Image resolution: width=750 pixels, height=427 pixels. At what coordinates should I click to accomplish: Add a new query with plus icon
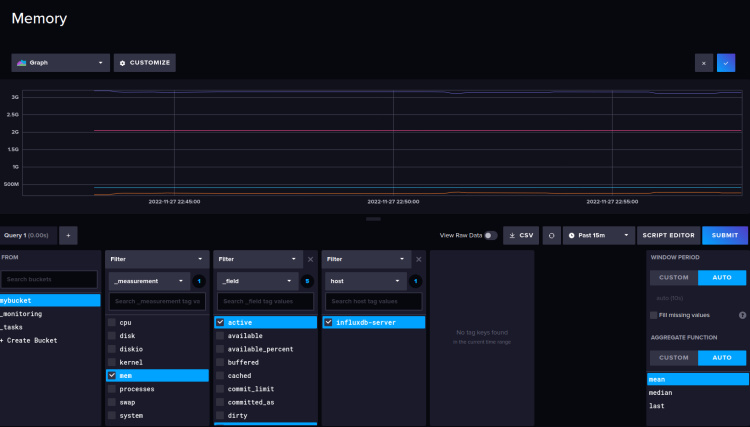68,235
